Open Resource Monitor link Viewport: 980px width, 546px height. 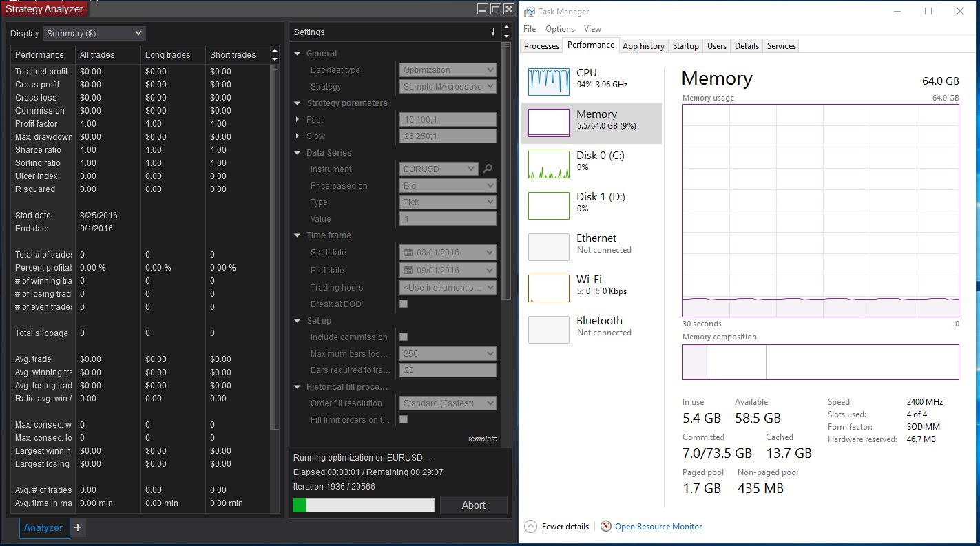coord(658,527)
